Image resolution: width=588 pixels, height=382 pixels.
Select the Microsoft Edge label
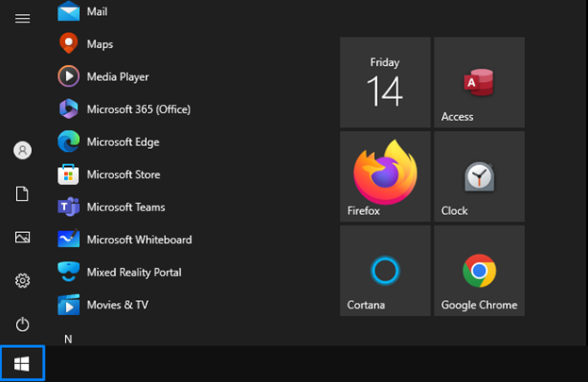(123, 141)
